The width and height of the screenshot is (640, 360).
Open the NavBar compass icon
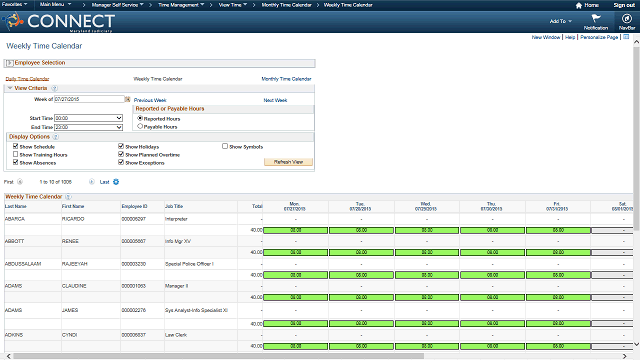[627, 19]
